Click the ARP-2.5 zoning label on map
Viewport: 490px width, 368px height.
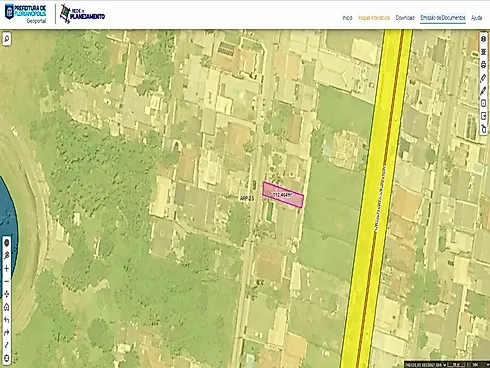point(247,198)
